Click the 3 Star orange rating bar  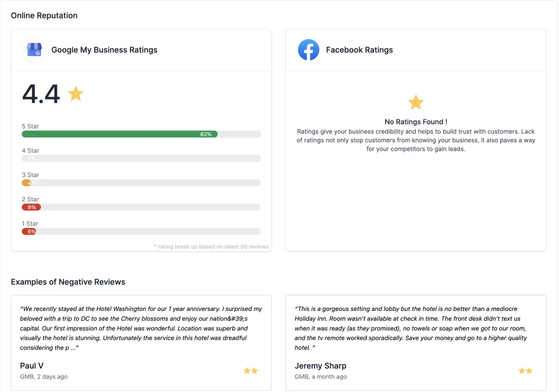tap(27, 183)
